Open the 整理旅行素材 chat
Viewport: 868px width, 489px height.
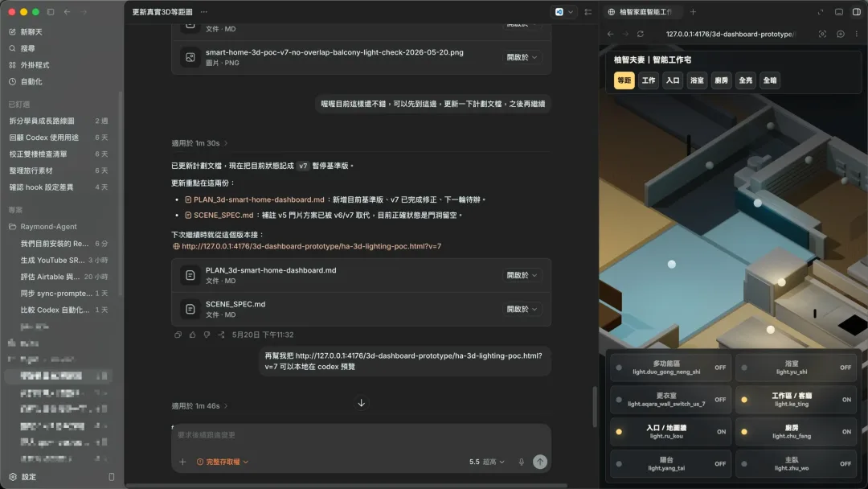[58, 171]
